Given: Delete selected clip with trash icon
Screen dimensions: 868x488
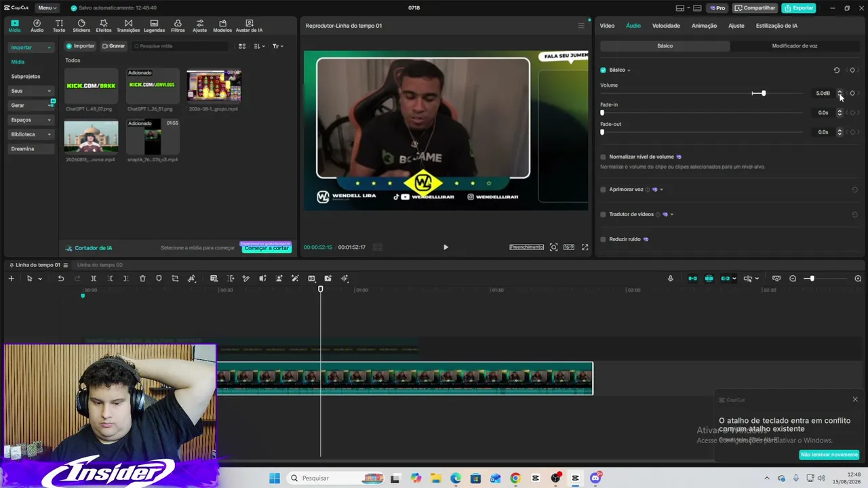Looking at the screenshot, I should pos(142,279).
